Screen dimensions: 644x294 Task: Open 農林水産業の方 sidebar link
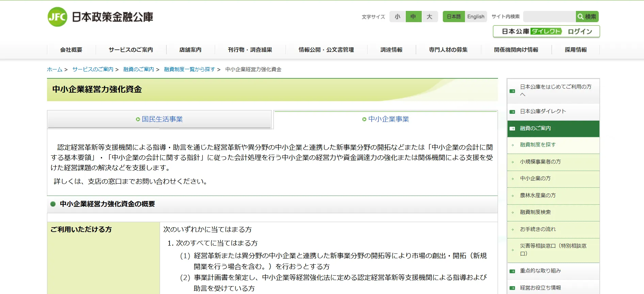coord(553,196)
